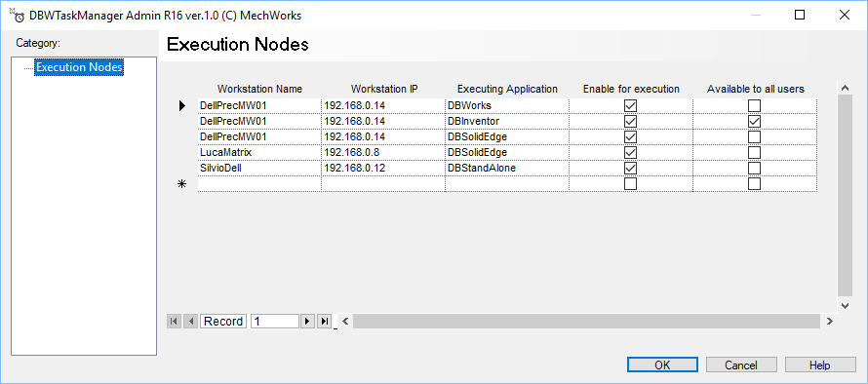
Task: Open Help with the Help button
Action: [x=820, y=365]
